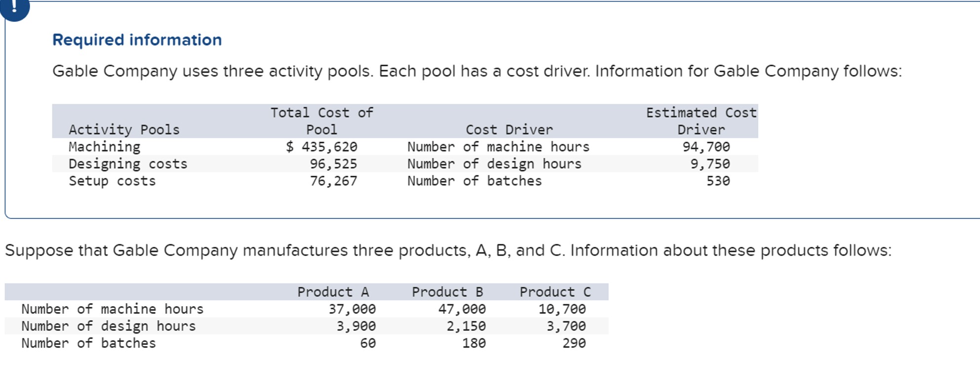
Task: Click the 'Estimated Cost Driver' header
Action: 701,121
